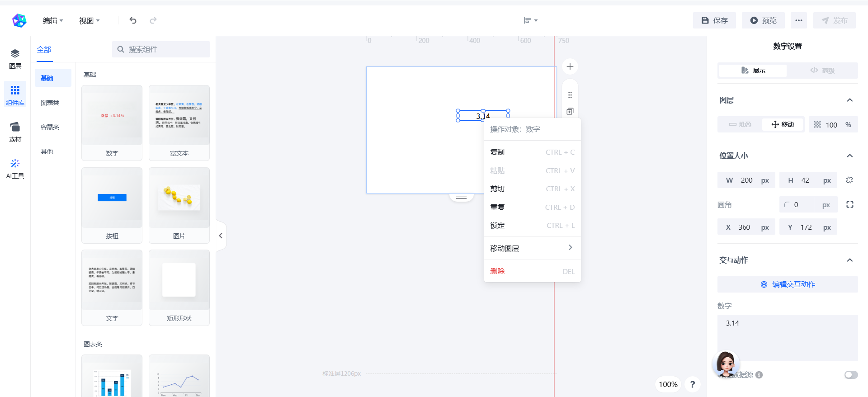Focus the 搜索组件 search field

pos(161,49)
